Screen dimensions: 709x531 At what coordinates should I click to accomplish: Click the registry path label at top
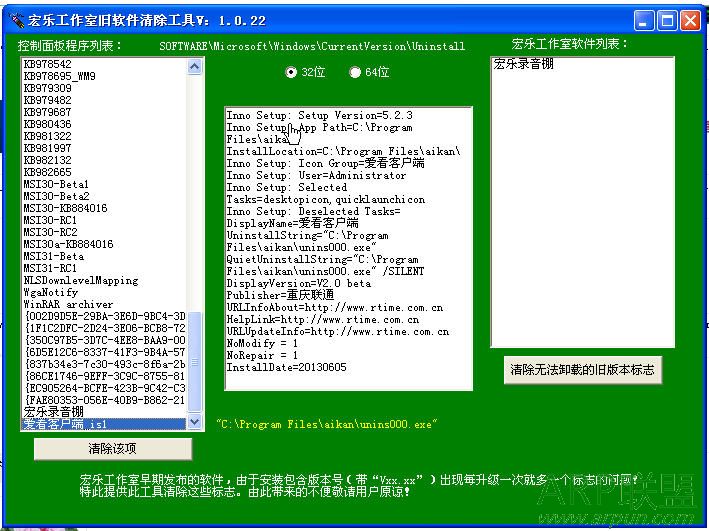pos(312,46)
